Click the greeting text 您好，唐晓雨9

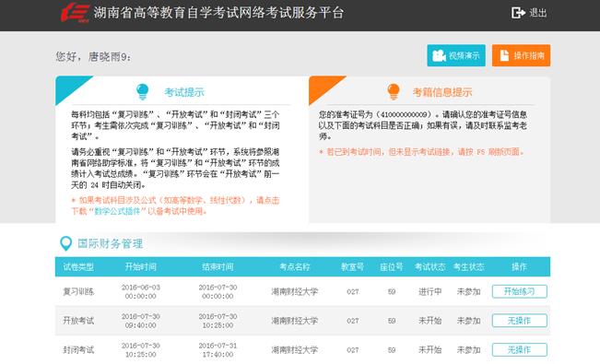[93, 56]
